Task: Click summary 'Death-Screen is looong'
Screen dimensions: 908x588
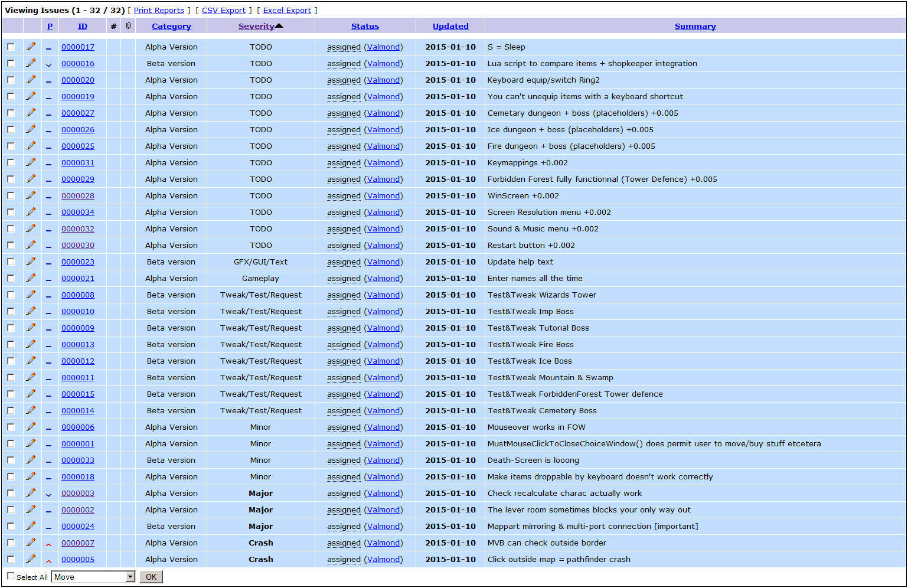Action: (x=533, y=460)
